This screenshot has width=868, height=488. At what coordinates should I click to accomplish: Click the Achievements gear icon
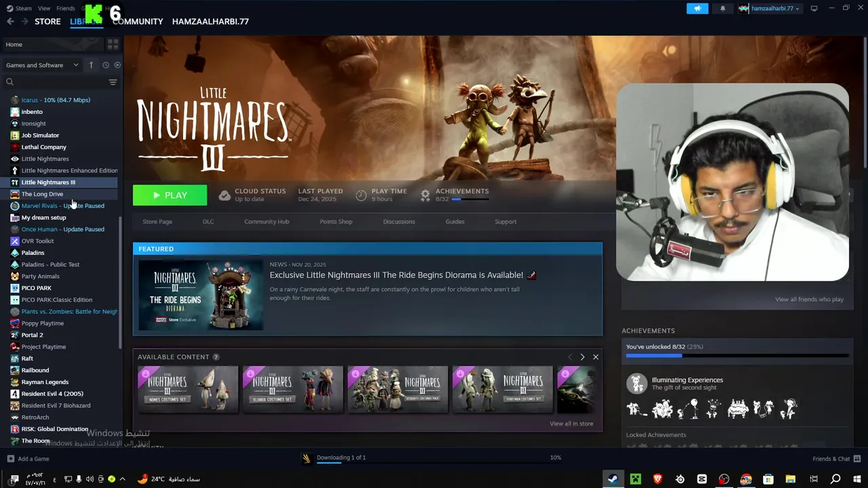point(425,195)
